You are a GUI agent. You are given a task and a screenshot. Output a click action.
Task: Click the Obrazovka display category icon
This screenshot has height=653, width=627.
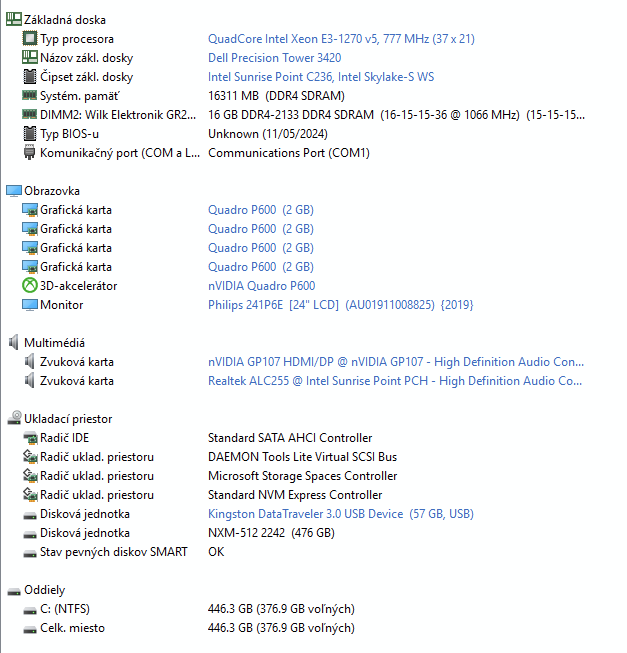click(x=14, y=191)
